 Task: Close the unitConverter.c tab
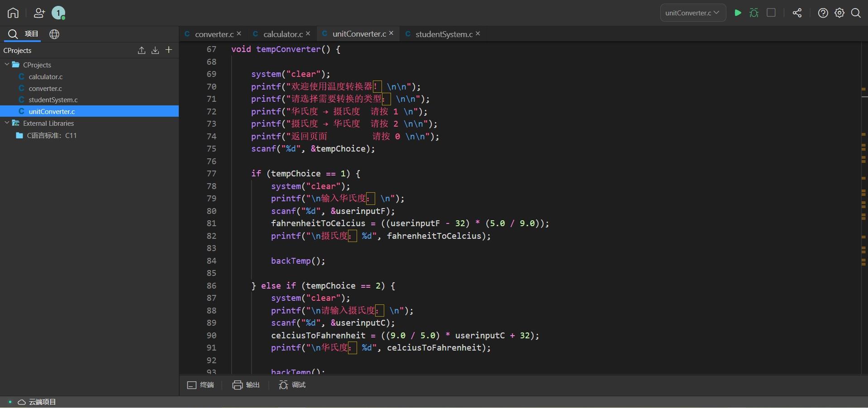click(391, 33)
